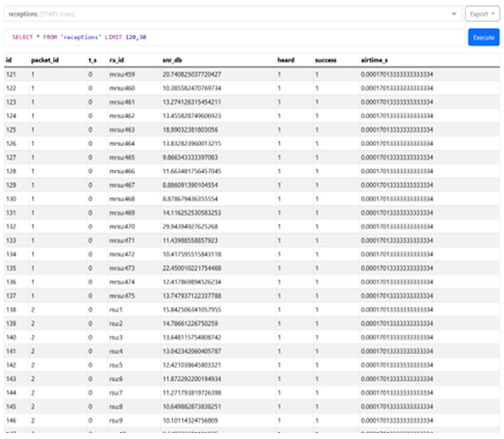Screen dimensions: 504x439
Task: Click the id column header
Action: 9,60
